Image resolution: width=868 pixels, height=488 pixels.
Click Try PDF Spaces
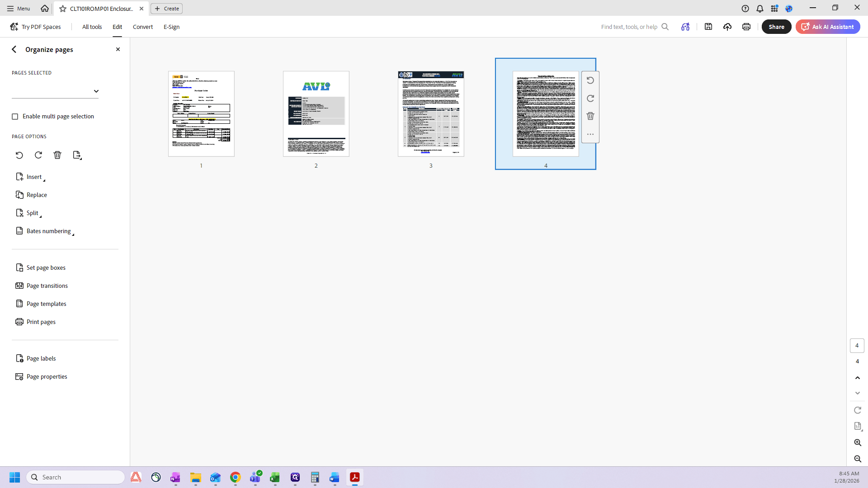(x=35, y=27)
